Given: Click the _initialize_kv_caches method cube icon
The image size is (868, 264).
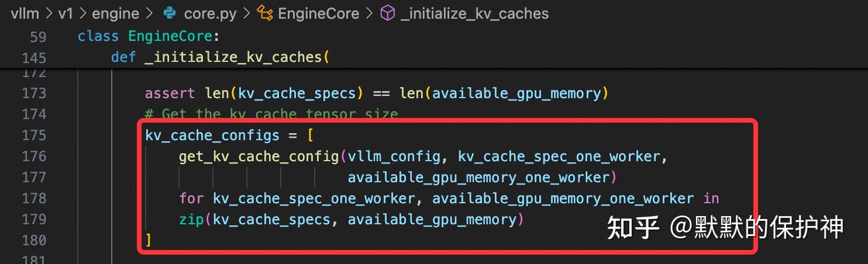Looking at the screenshot, I should click(387, 13).
